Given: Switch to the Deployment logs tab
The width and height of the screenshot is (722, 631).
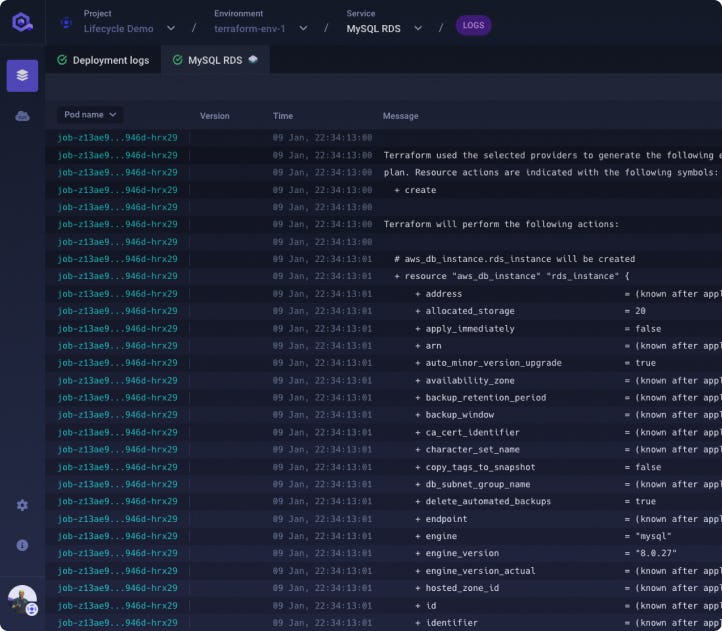Looking at the screenshot, I should (110, 60).
